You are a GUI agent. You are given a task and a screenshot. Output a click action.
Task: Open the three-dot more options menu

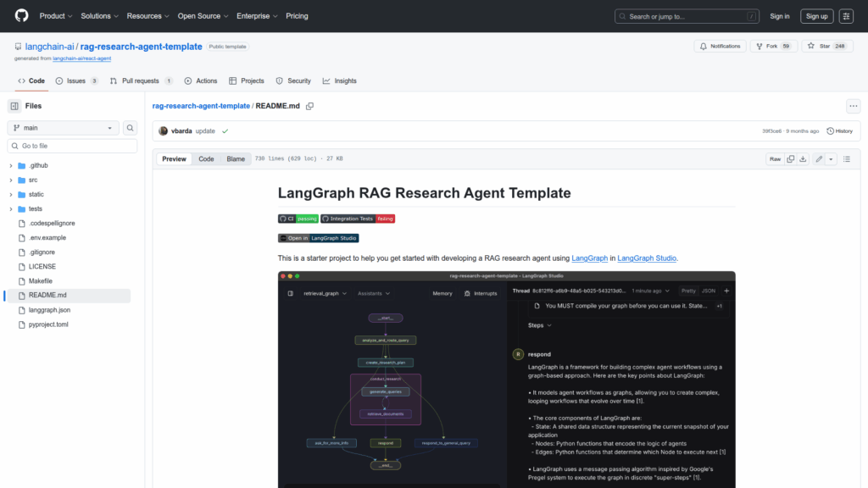click(x=853, y=106)
